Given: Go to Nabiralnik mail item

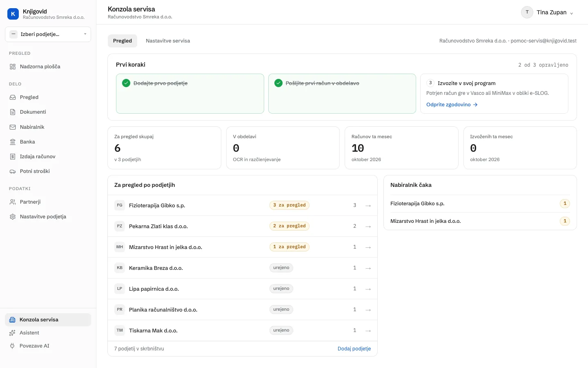Looking at the screenshot, I should tap(48, 127).
